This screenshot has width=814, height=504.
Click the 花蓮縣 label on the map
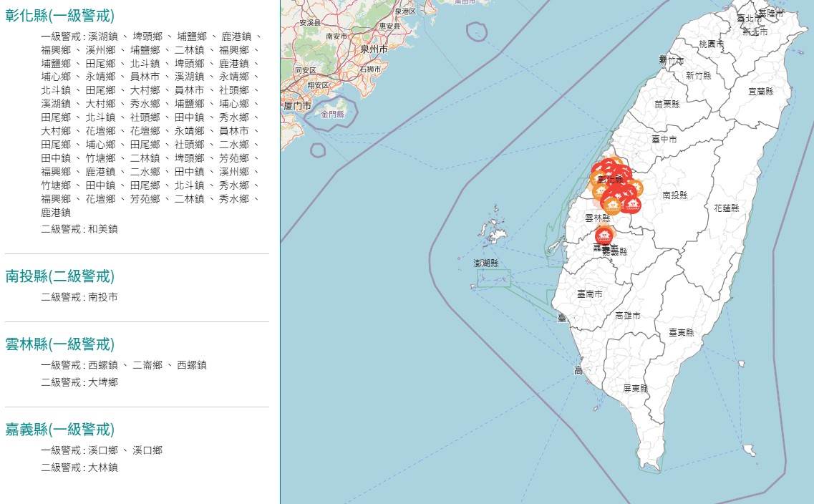pos(726,208)
